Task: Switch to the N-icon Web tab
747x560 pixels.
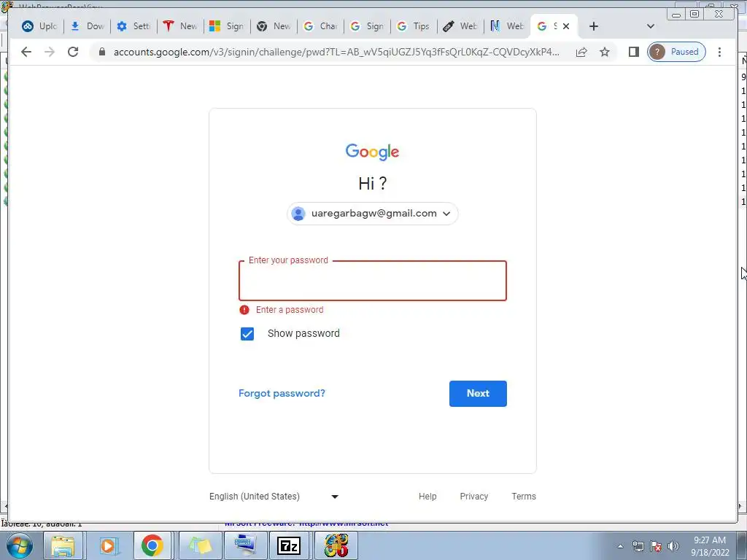Action: [x=507, y=27]
